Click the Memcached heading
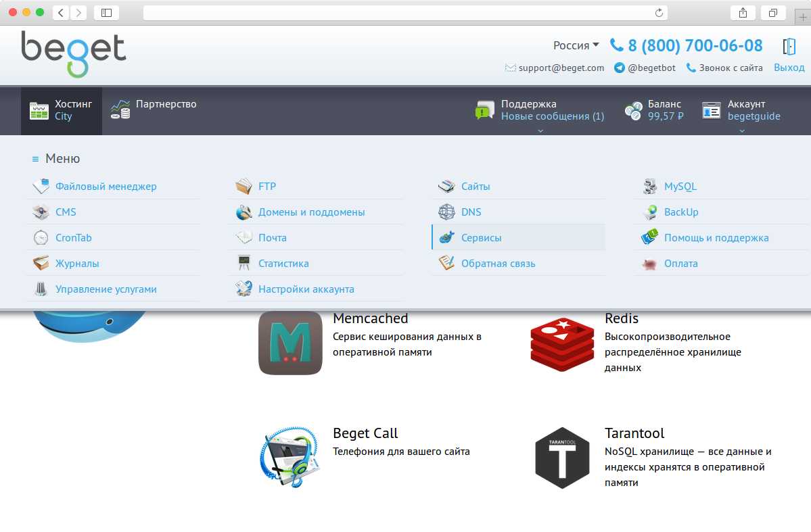This screenshot has width=811, height=532. [x=371, y=318]
